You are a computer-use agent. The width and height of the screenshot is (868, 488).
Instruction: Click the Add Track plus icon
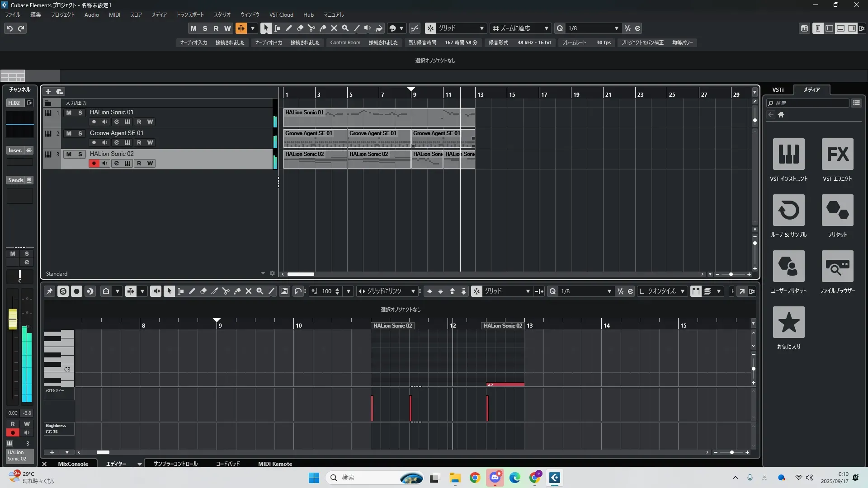pos(48,92)
